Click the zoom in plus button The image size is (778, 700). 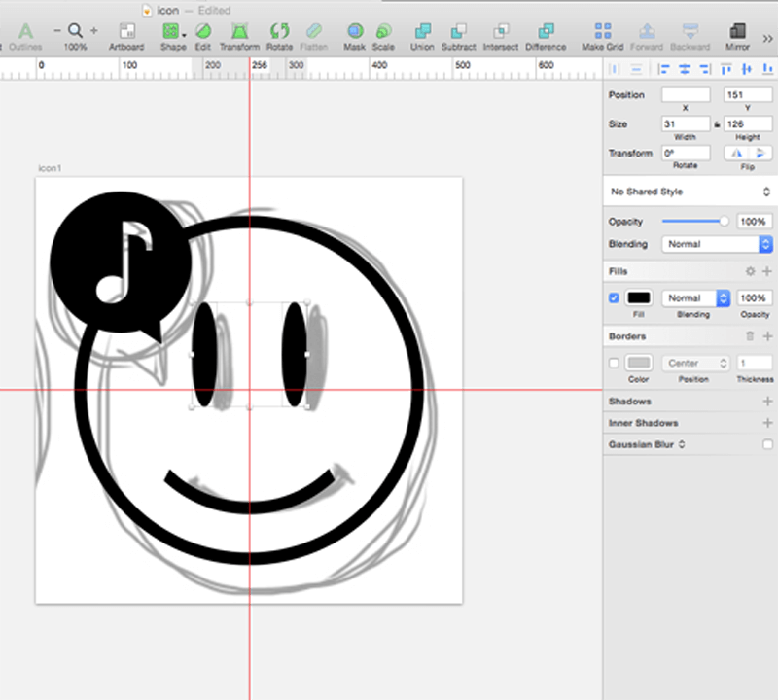(x=93, y=31)
